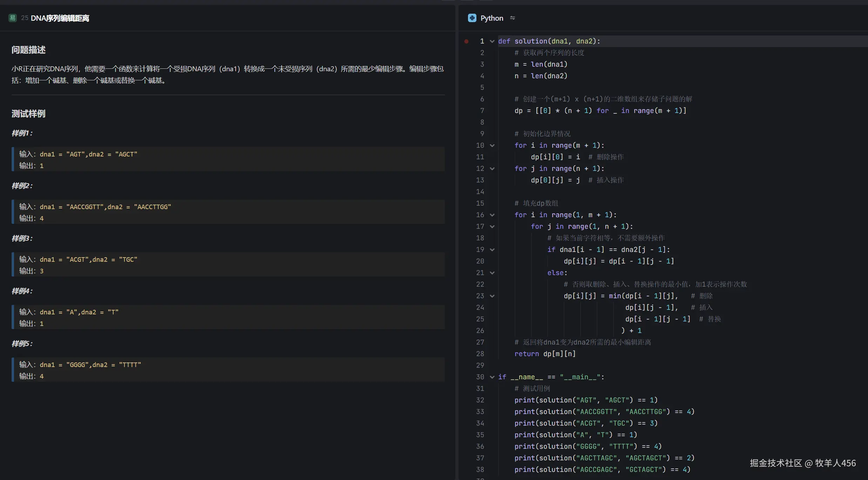This screenshot has height=480, width=868.
Task: Collapse the outer loop chevron at line 16
Action: [x=492, y=215]
